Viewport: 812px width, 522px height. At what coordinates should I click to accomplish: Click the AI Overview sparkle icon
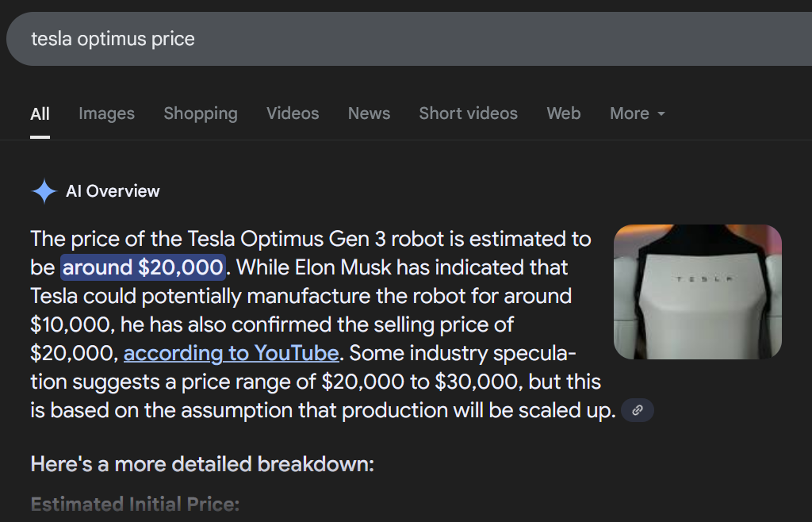click(44, 191)
